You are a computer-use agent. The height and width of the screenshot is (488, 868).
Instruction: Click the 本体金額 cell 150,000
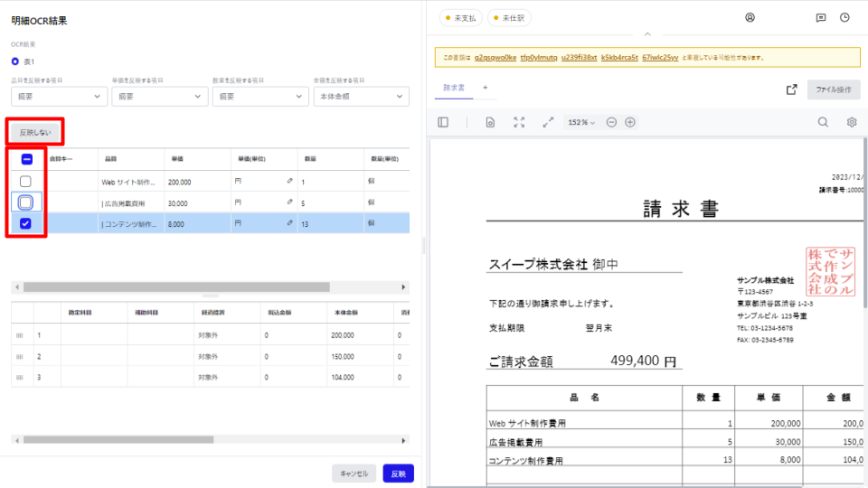point(360,357)
